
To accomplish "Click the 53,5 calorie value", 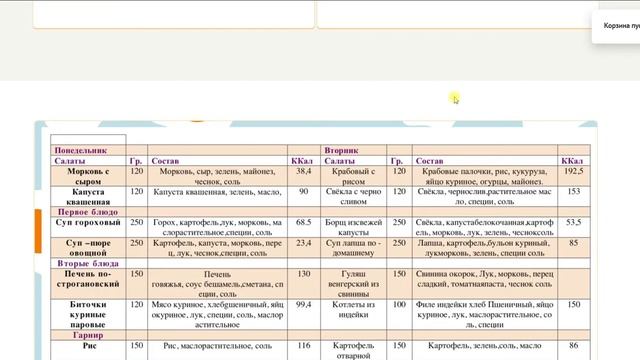I will click(x=573, y=222).
